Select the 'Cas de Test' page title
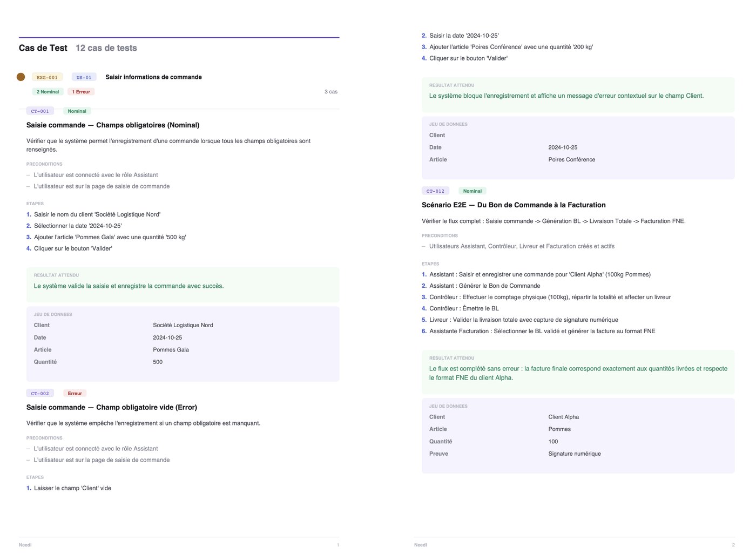The image size is (756, 554). click(x=43, y=48)
